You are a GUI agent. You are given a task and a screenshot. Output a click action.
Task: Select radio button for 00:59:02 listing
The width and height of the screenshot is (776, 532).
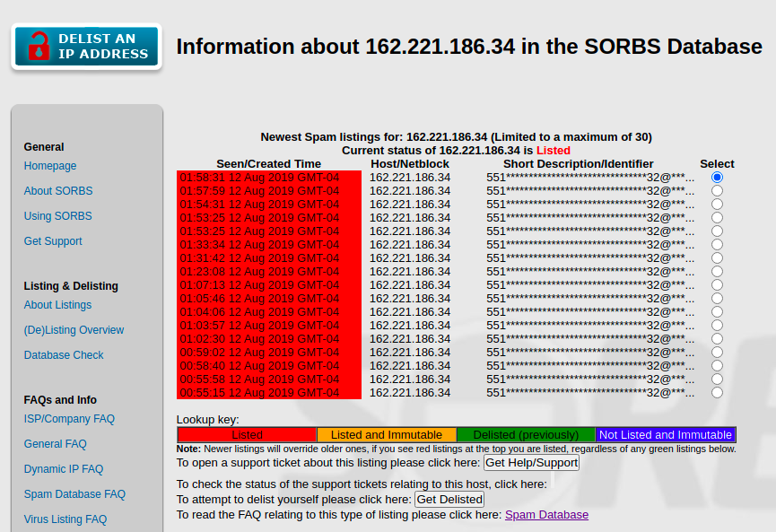click(x=717, y=352)
